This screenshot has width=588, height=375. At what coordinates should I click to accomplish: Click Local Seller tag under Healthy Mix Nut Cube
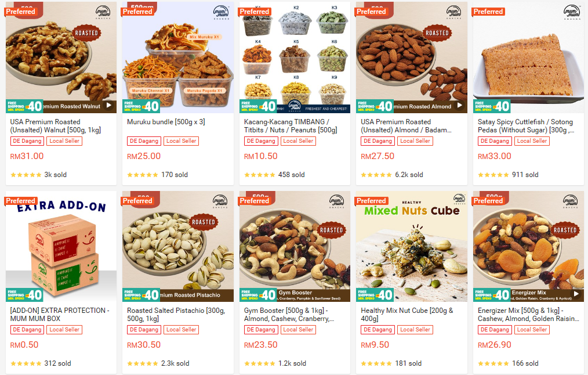click(415, 330)
